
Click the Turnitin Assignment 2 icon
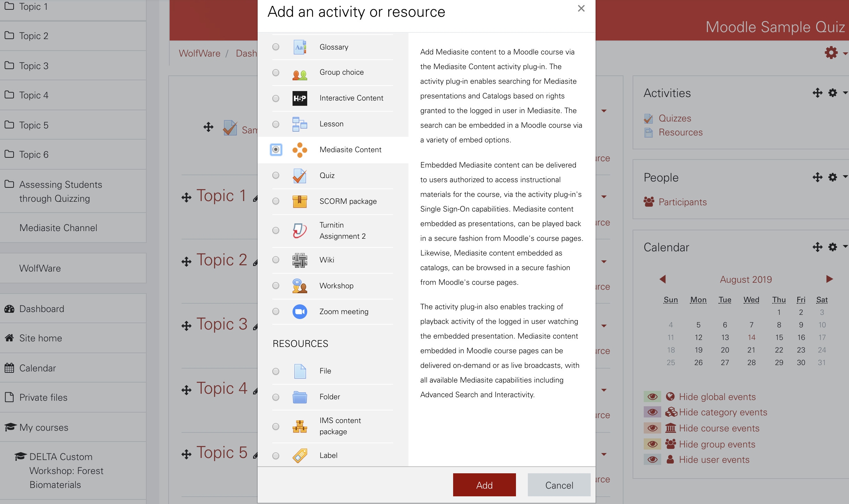pos(300,231)
